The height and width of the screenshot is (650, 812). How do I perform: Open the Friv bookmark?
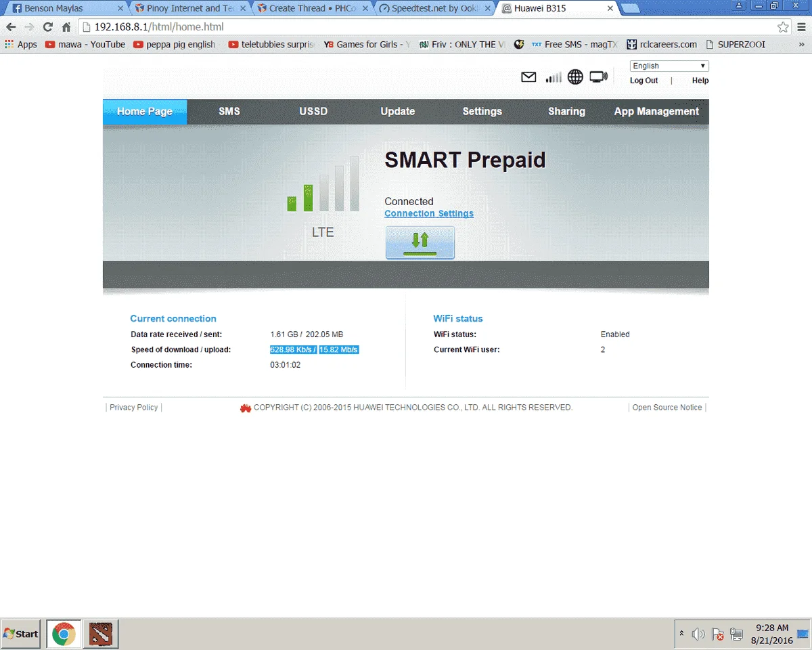pos(462,44)
